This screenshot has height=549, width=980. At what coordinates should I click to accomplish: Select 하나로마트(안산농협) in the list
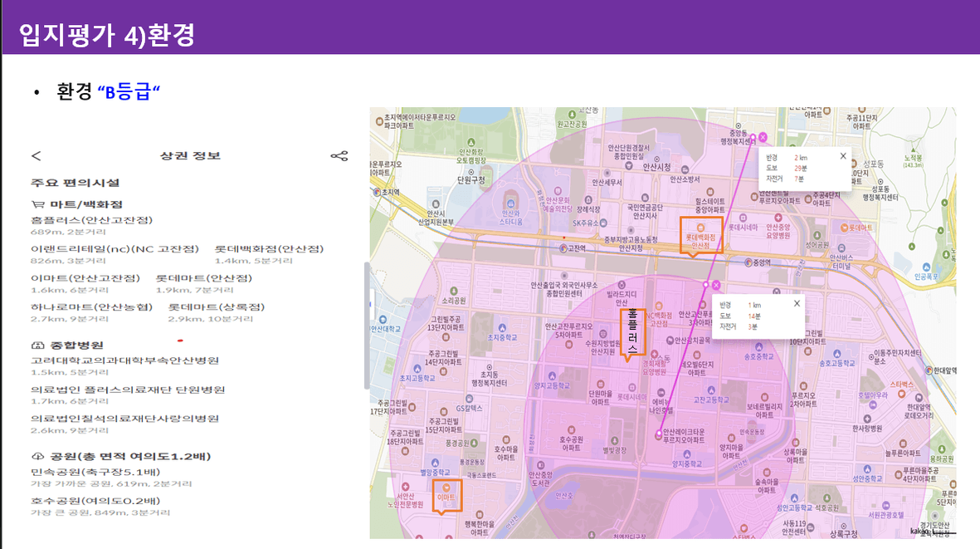click(x=92, y=307)
